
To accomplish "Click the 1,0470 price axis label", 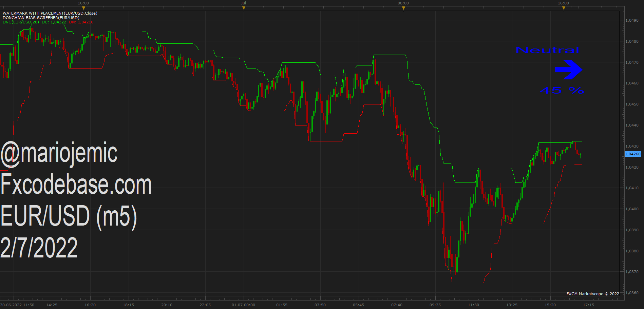I will (x=632, y=62).
